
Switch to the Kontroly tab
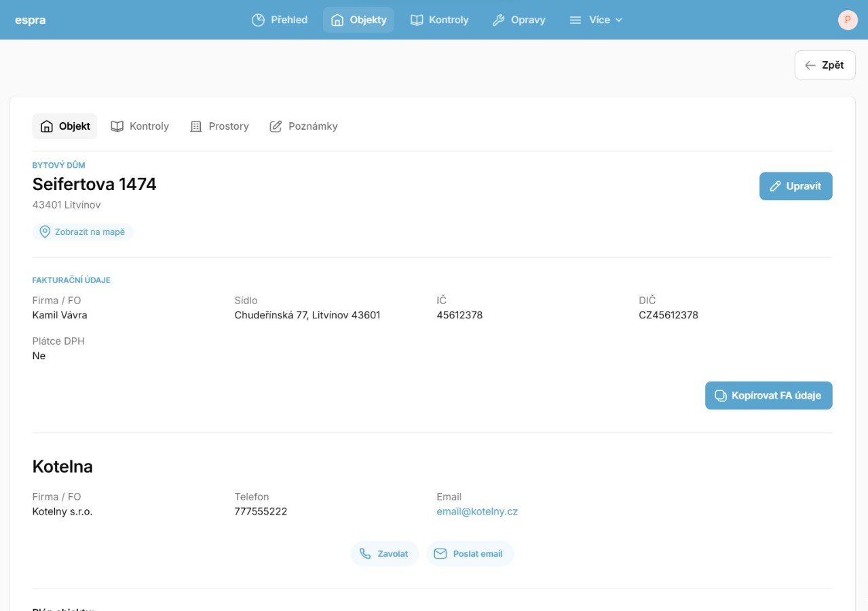pos(140,126)
